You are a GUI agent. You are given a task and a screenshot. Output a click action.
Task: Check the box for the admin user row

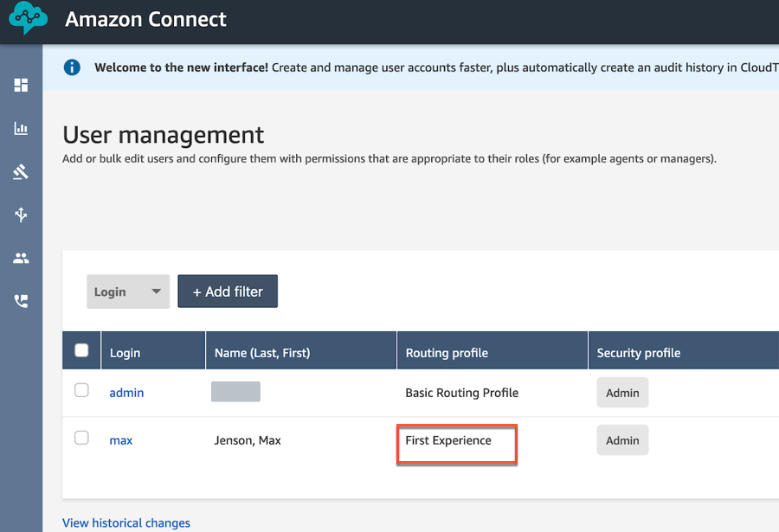81,390
